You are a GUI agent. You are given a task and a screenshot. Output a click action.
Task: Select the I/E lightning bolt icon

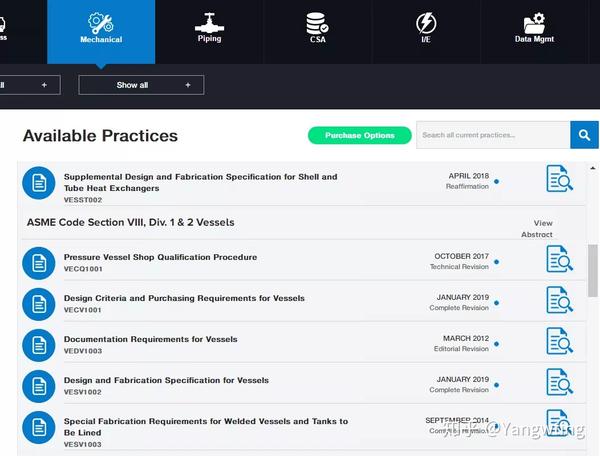425,23
